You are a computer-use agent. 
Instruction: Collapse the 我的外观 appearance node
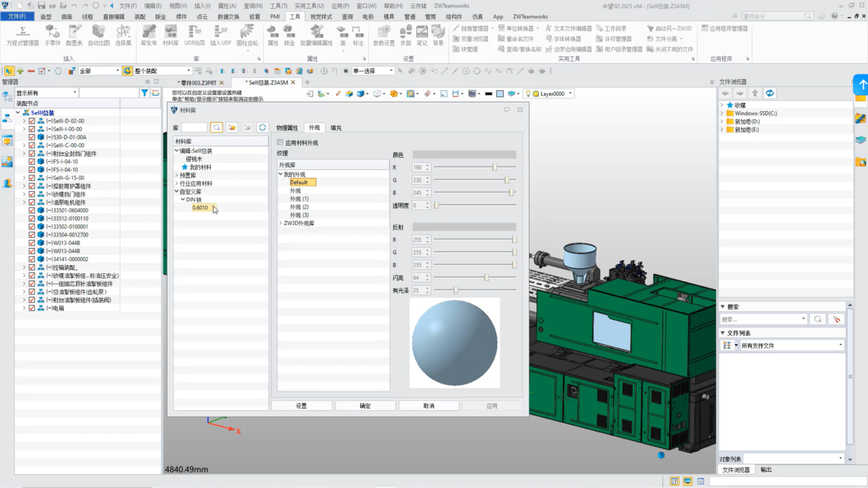(281, 174)
